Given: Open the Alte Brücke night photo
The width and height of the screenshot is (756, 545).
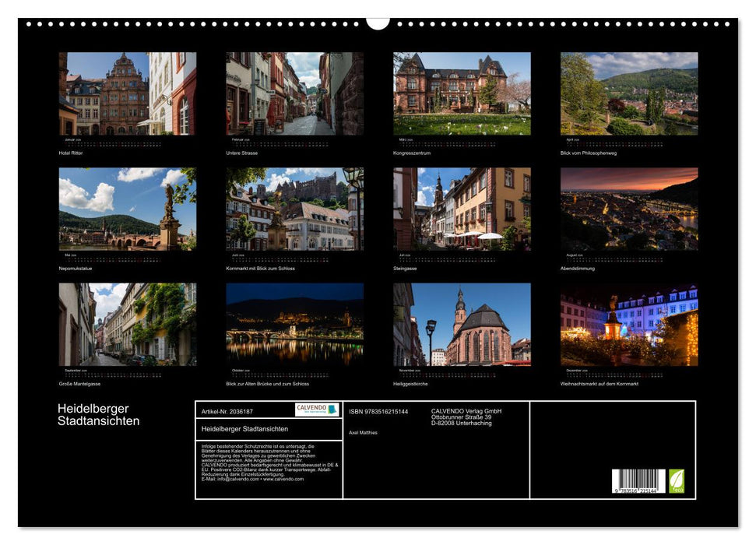Looking at the screenshot, I should click(x=294, y=325).
